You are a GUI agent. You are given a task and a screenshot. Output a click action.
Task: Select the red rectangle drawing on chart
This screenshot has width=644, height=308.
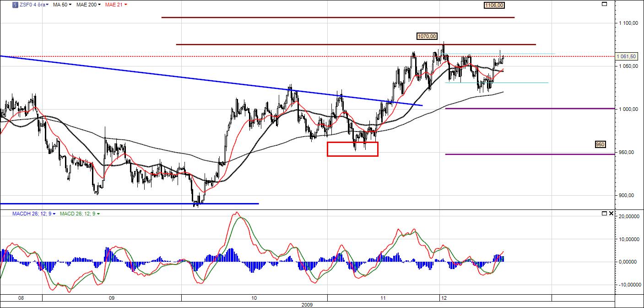click(x=352, y=142)
